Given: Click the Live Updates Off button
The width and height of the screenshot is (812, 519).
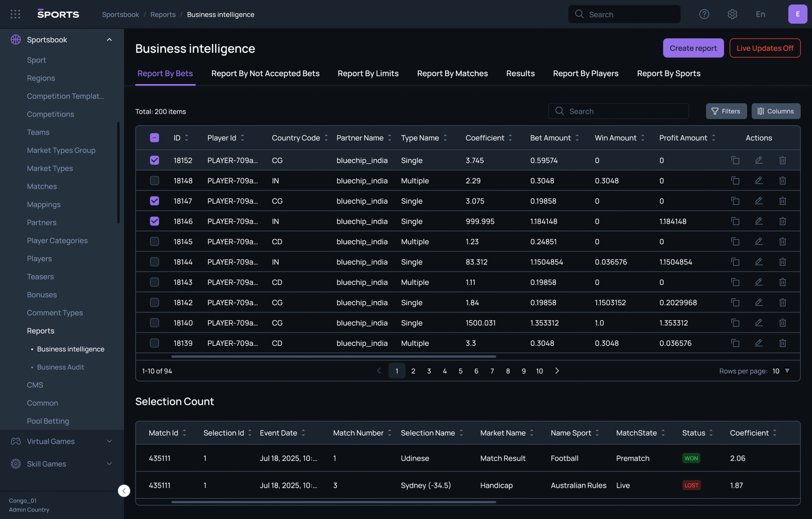Looking at the screenshot, I should point(764,48).
